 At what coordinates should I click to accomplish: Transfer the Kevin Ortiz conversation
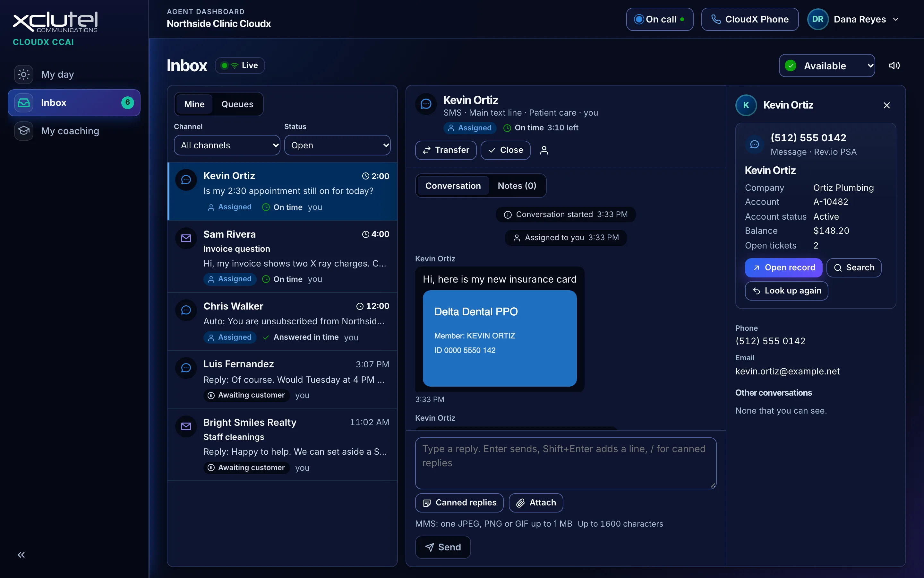pyautogui.click(x=446, y=150)
